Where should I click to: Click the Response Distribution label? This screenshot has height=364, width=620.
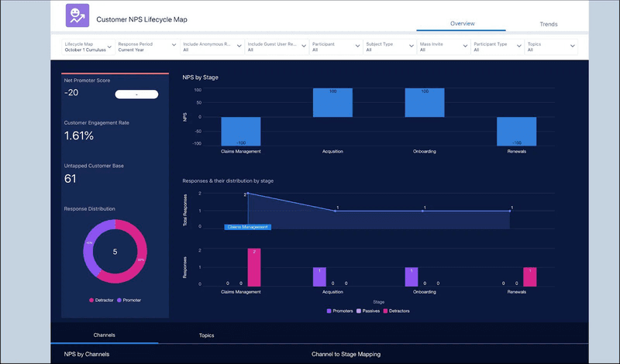click(89, 209)
